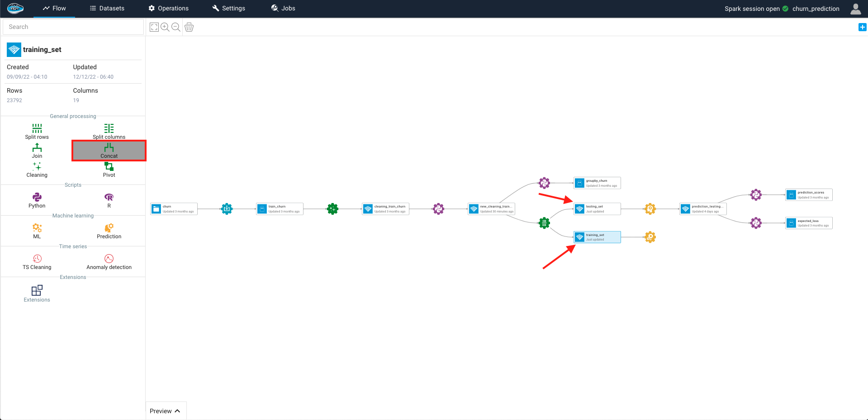Image resolution: width=868 pixels, height=420 pixels.
Task: Select the Prediction tool
Action: point(109,231)
